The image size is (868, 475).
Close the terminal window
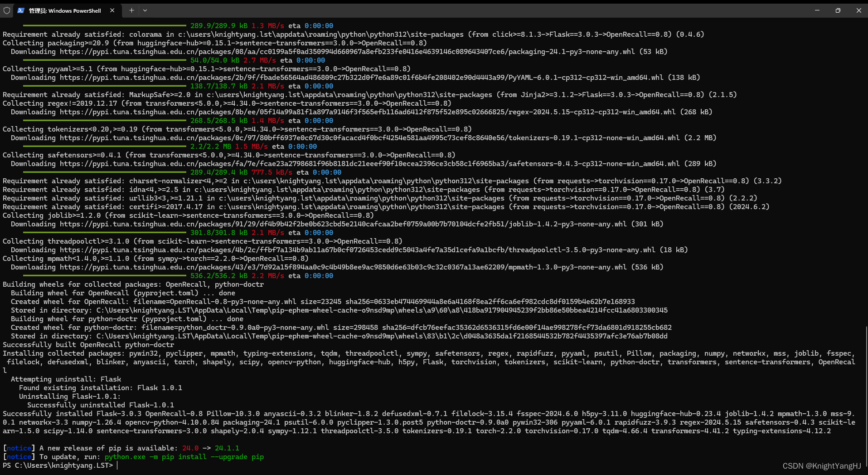(858, 10)
